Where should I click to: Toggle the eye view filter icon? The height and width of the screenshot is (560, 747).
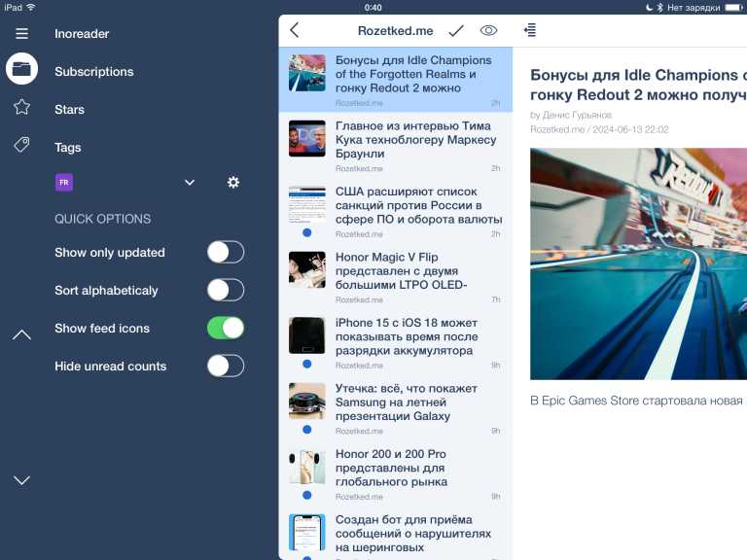point(488,30)
